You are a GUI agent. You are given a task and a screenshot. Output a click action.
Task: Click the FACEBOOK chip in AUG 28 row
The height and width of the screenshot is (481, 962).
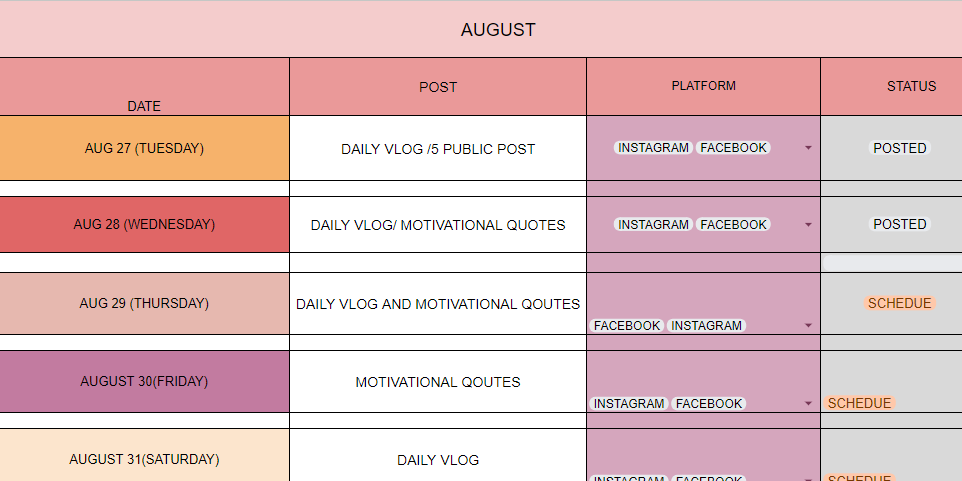click(x=733, y=225)
